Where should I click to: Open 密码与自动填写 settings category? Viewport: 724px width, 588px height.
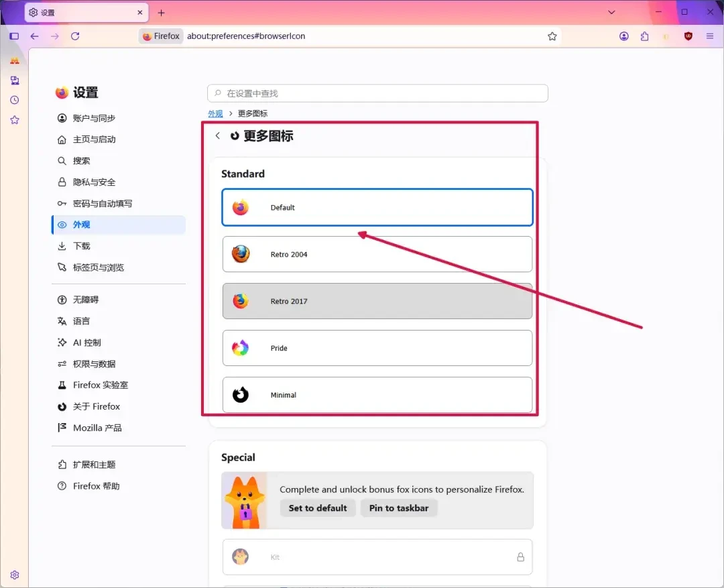point(119,204)
